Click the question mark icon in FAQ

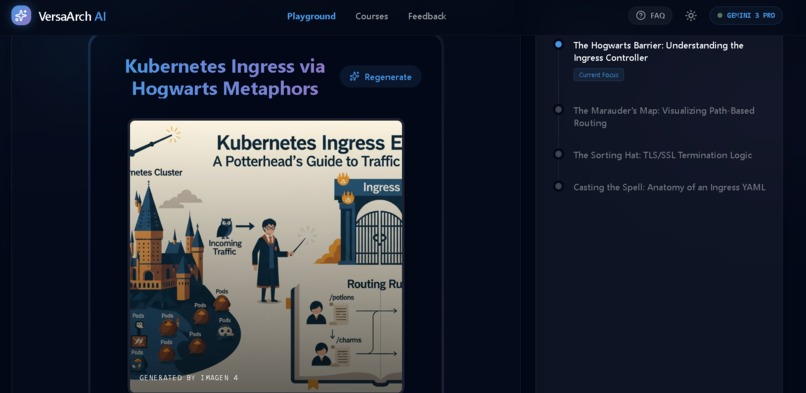pos(640,15)
